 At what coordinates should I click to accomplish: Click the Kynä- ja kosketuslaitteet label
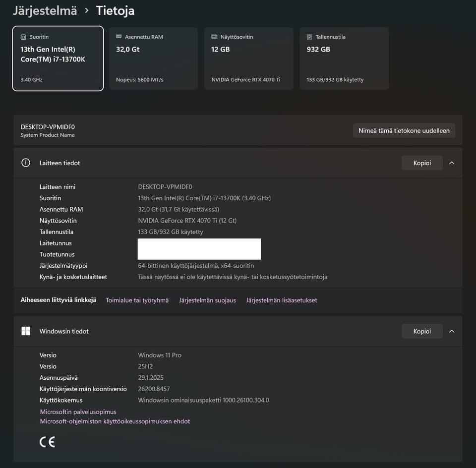point(73,277)
